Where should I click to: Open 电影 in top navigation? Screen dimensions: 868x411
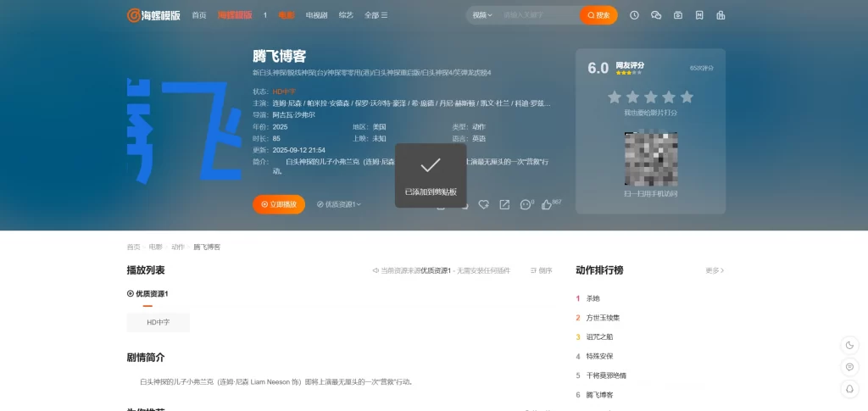pyautogui.click(x=287, y=15)
